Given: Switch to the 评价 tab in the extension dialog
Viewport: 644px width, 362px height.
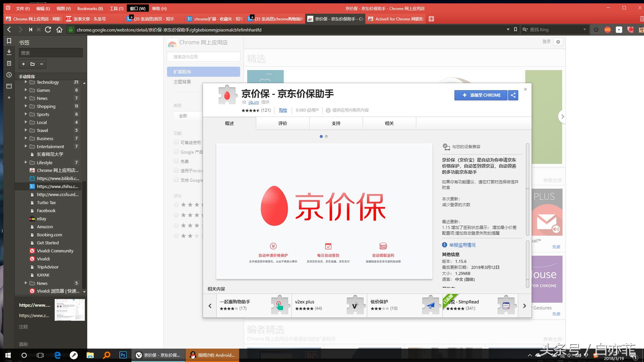Looking at the screenshot, I should [282, 123].
